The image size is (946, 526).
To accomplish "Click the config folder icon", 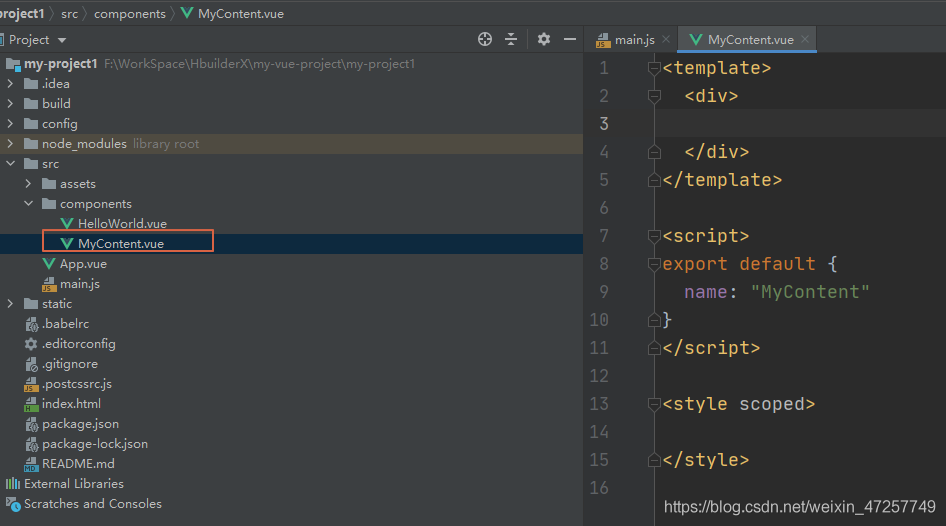I will pos(31,124).
